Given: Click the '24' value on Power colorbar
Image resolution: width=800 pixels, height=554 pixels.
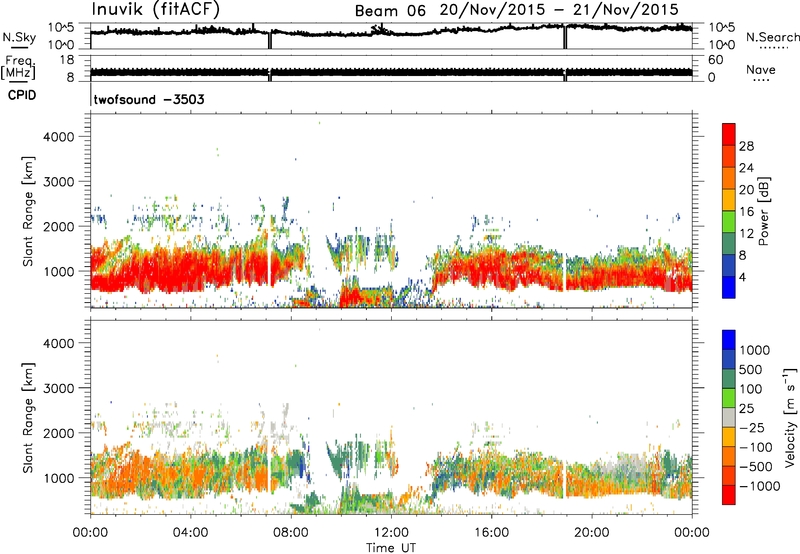Looking at the screenshot, I should [x=746, y=168].
